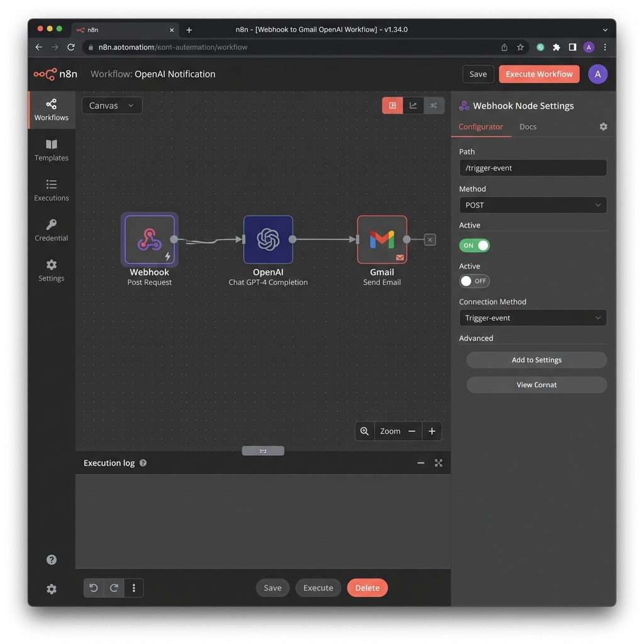Click the undo button
Viewport: 644px width, 644px height.
pyautogui.click(x=94, y=588)
